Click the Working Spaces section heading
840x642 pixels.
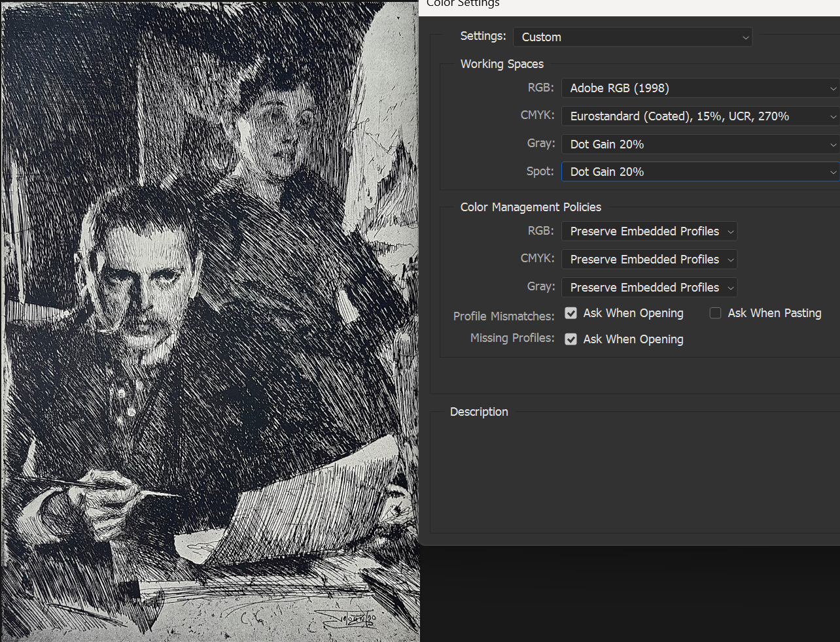tap(502, 64)
